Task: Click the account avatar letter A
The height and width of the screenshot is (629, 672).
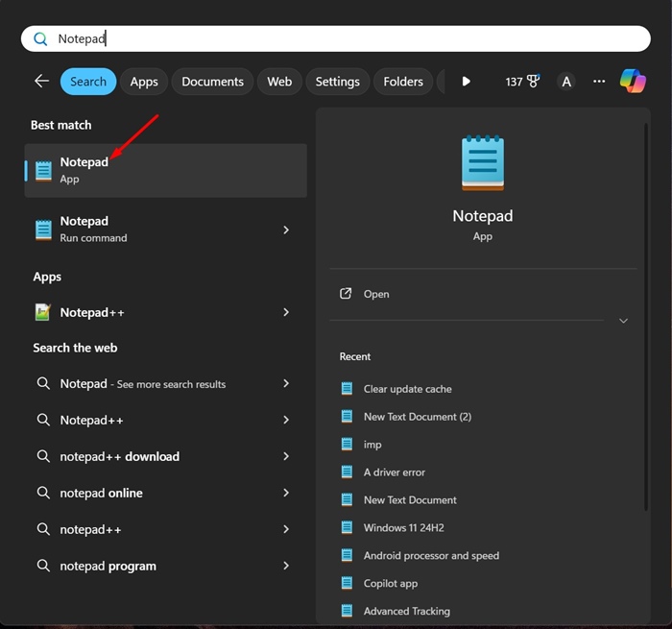Action: click(x=566, y=82)
